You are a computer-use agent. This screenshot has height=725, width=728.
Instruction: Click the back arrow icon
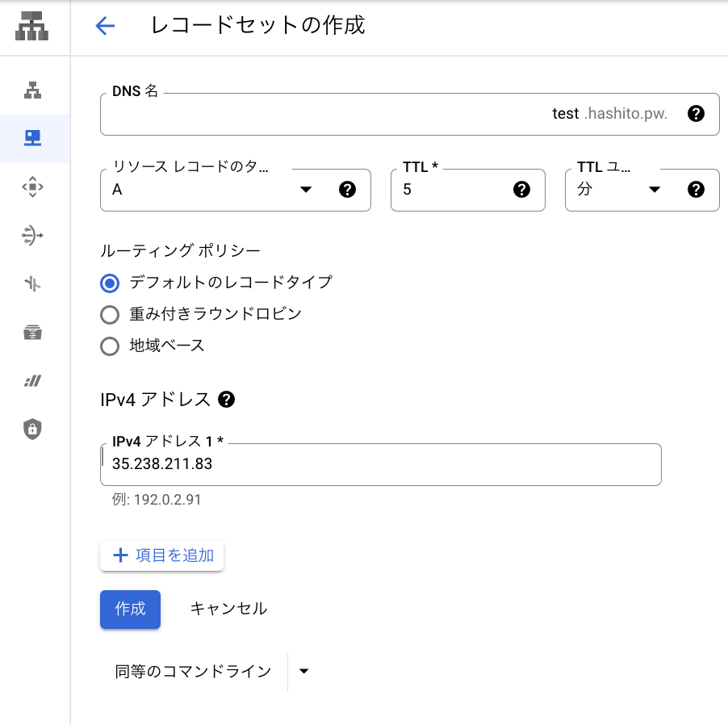pyautogui.click(x=105, y=26)
